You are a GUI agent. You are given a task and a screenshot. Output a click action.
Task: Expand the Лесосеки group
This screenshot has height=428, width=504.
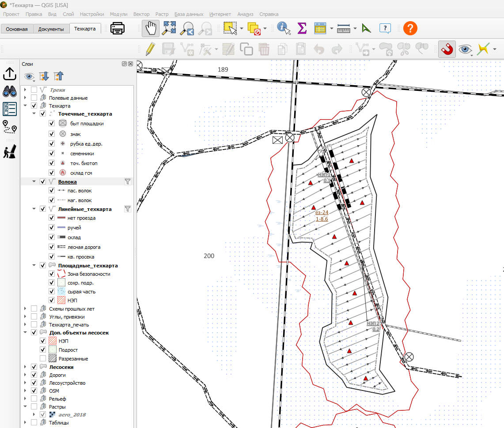pyautogui.click(x=25, y=367)
